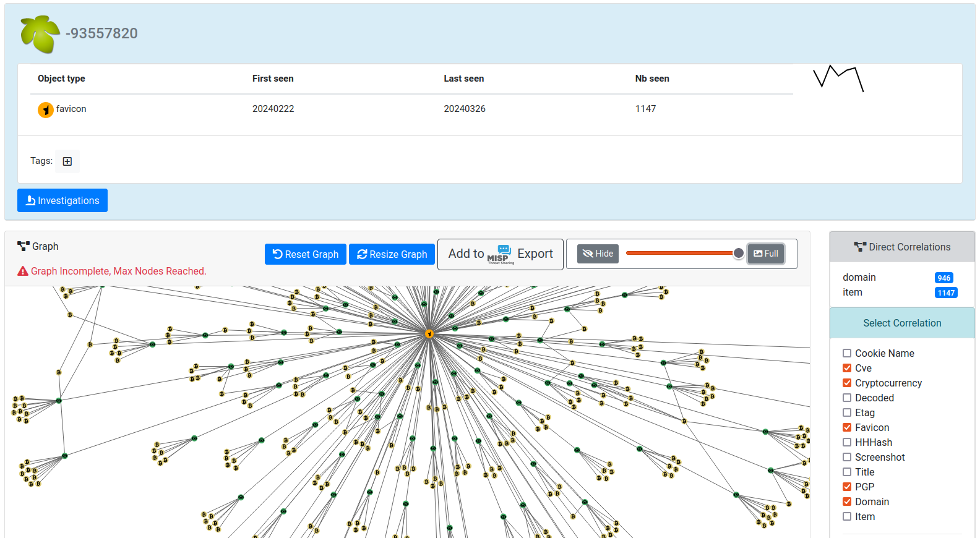Click the Full button next to slider
Viewport: 980px width, 538px height.
(766, 254)
